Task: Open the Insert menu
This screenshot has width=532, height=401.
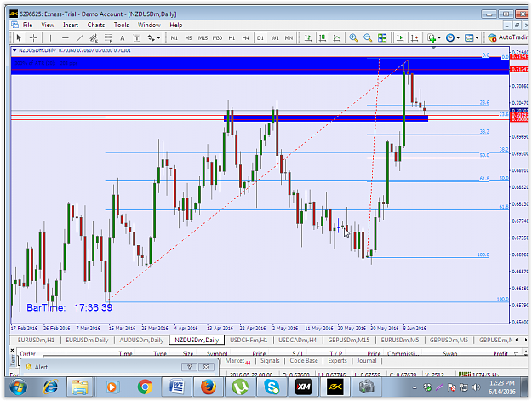Action: [71, 25]
